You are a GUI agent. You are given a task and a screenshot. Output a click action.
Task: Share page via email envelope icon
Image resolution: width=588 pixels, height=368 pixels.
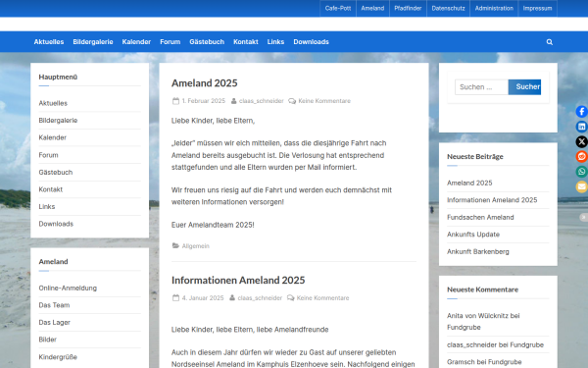pos(581,186)
